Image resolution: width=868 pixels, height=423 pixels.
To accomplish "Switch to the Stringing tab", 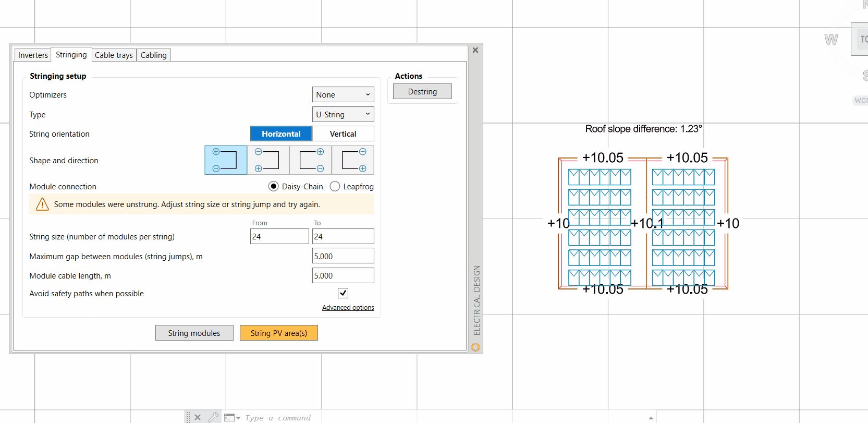I will click(x=71, y=54).
